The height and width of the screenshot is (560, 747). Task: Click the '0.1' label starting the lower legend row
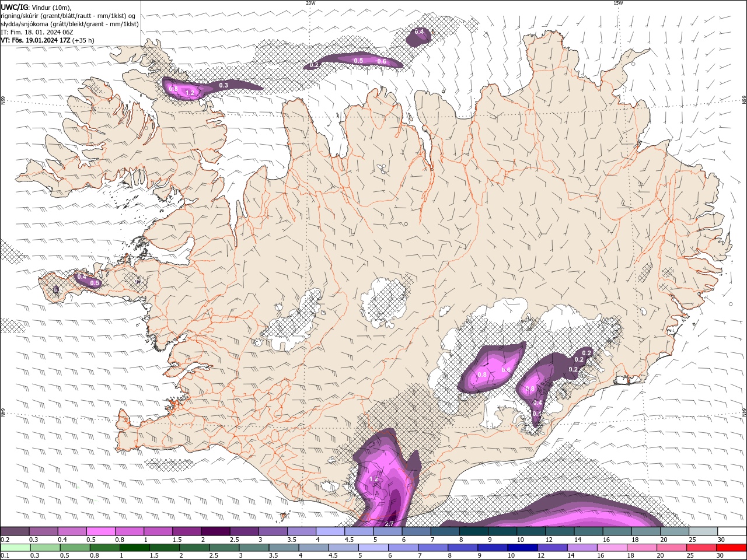click(5, 555)
